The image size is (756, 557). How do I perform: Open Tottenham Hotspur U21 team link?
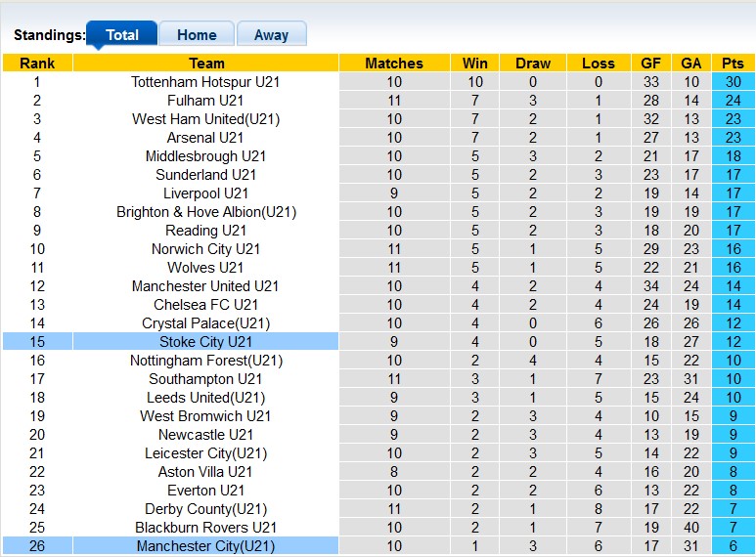coord(205,82)
